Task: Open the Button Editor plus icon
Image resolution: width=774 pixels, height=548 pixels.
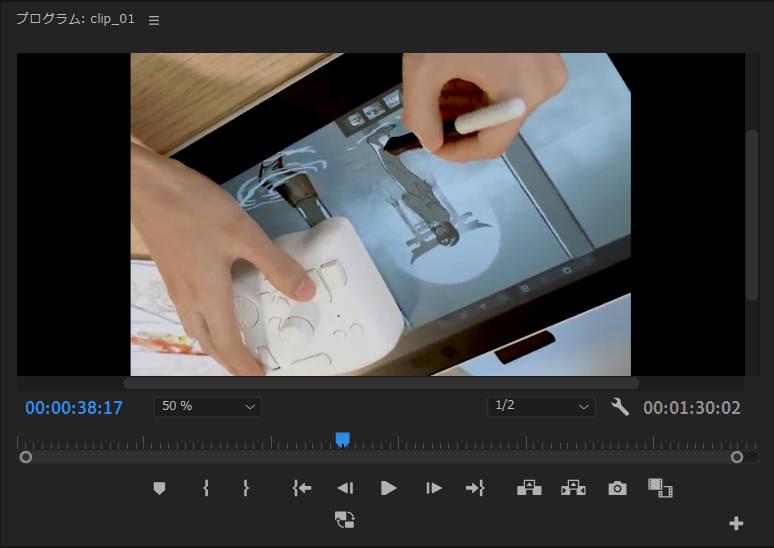Action: coord(736,523)
